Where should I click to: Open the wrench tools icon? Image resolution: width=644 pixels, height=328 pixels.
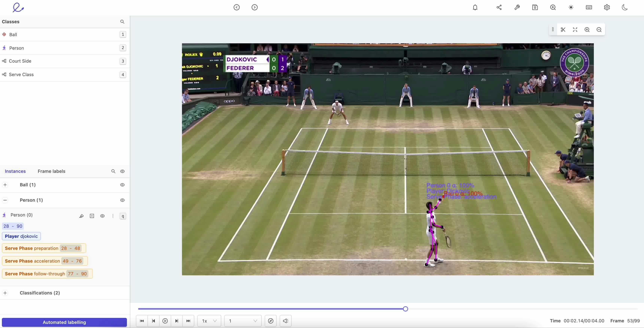517,7
